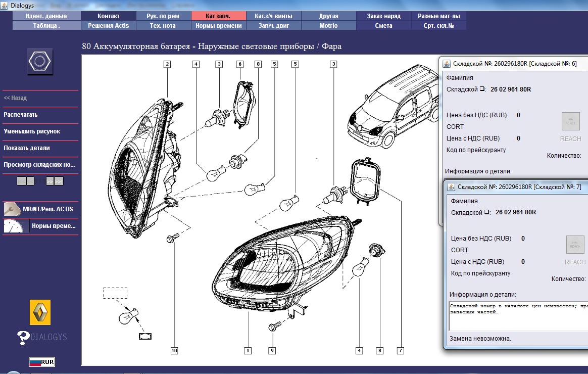This screenshot has width=588, height=374.
Task: Click part number 26 02 961 80R in window № 6
Action: coord(511,89)
